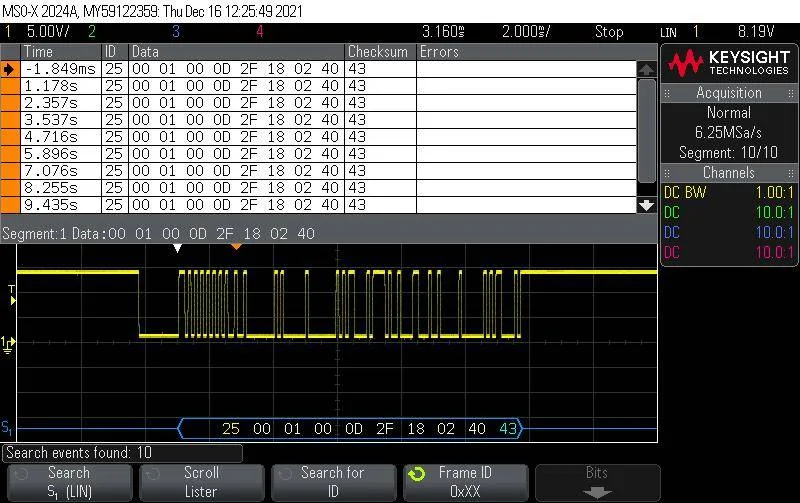Screen dimensions: 800x503
Task: Click the lister scroll down arrow
Action: point(646,205)
